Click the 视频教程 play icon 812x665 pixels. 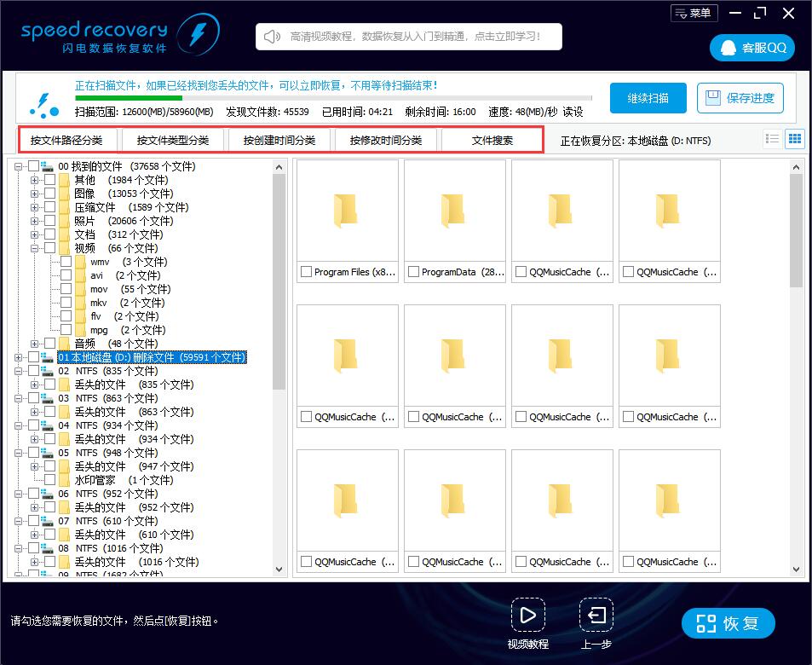(528, 615)
